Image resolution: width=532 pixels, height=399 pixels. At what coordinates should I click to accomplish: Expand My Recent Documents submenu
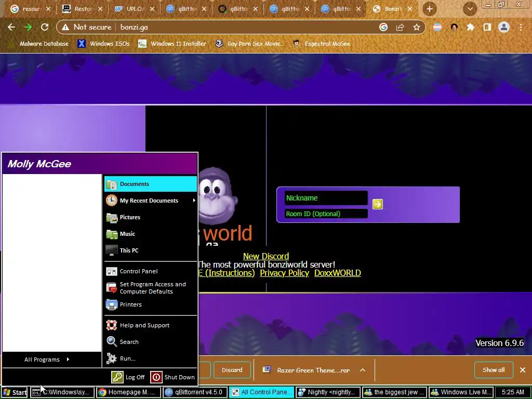(150, 201)
